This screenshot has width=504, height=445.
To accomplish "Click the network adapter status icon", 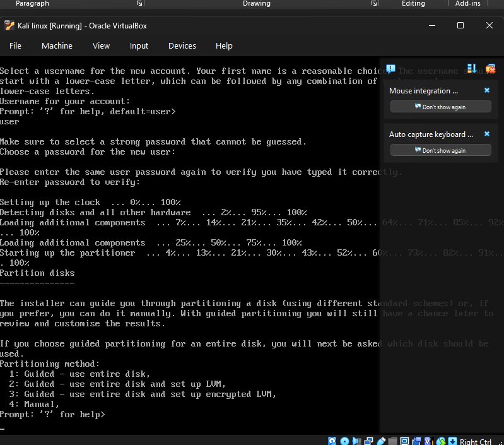I will click(368, 441).
